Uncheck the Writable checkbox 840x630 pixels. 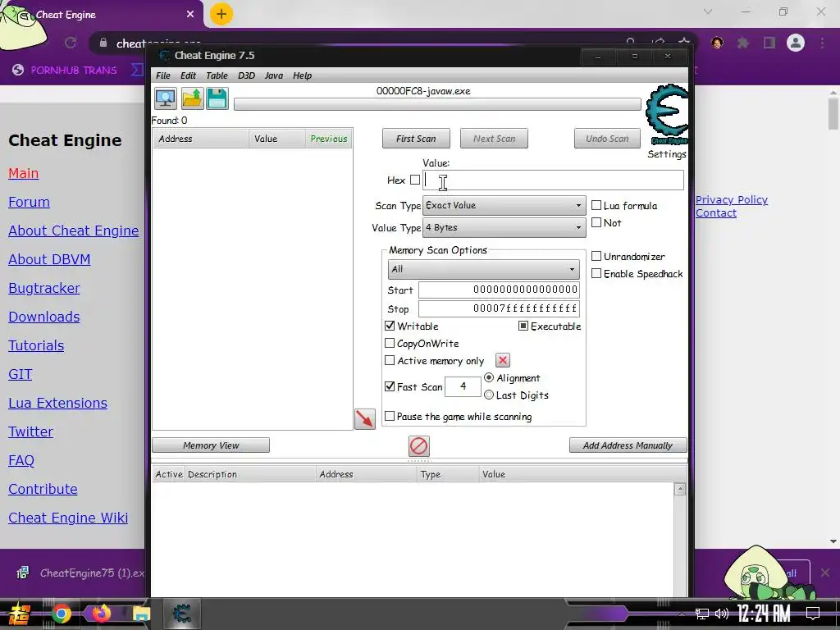(x=390, y=326)
